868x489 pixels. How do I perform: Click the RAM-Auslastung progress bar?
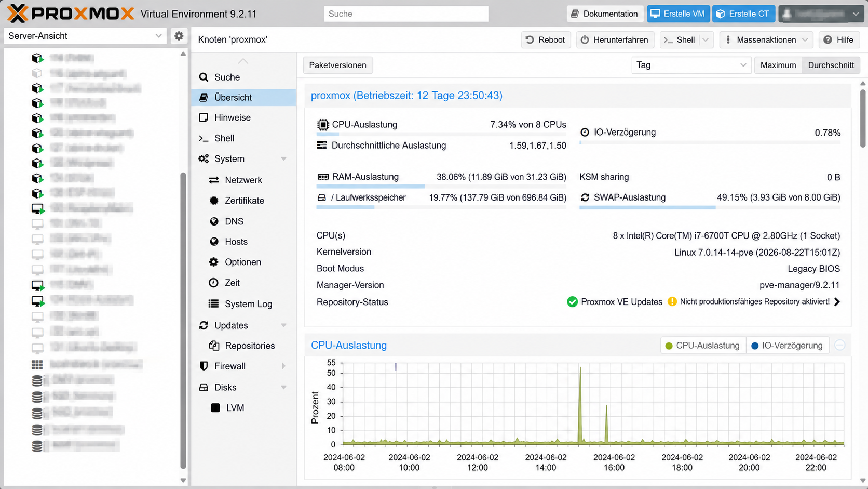(441, 186)
